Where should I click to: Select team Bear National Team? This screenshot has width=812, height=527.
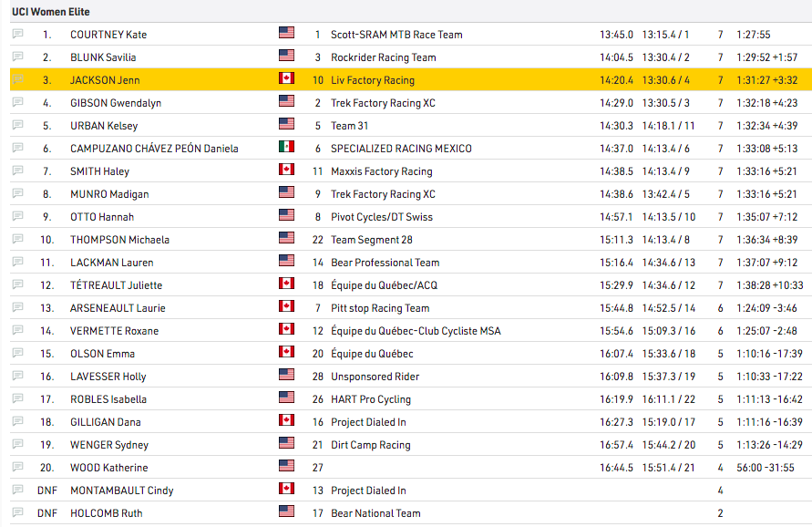tap(375, 513)
